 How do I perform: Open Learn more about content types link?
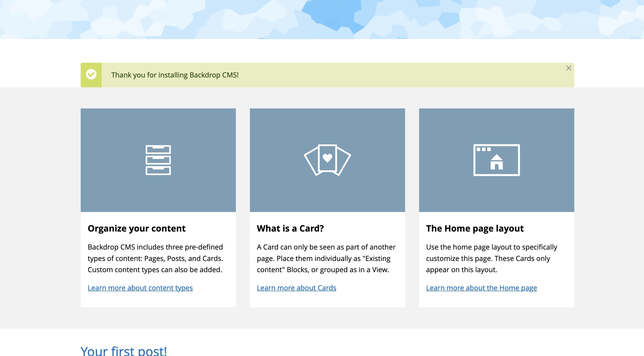click(x=140, y=288)
